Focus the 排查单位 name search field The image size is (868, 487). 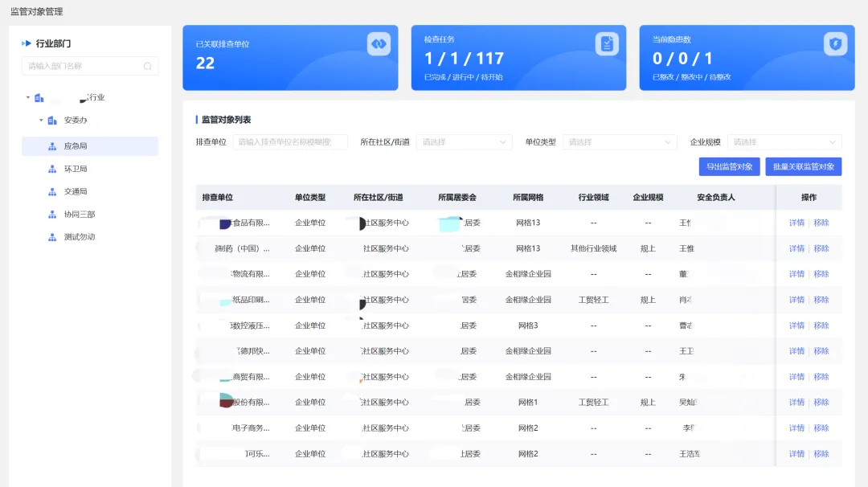coord(290,142)
